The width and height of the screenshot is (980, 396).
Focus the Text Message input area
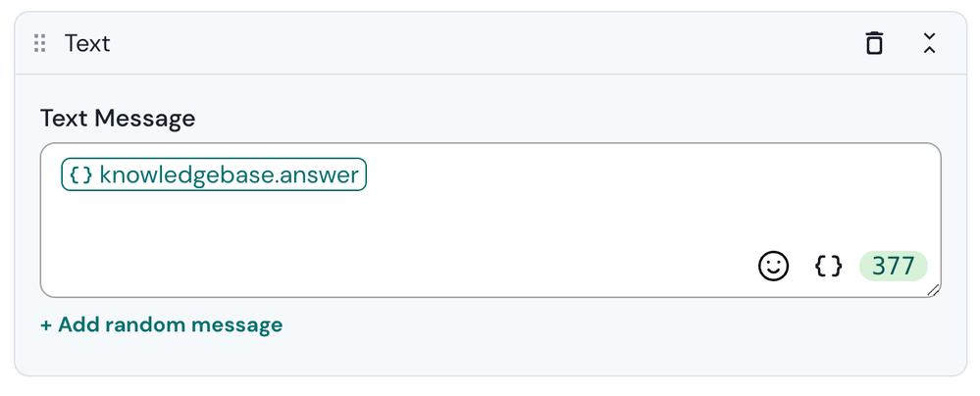pyautogui.click(x=490, y=220)
